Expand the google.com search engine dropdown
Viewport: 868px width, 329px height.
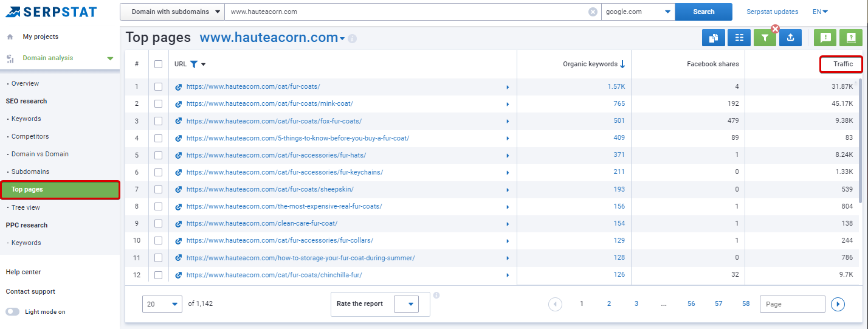638,12
